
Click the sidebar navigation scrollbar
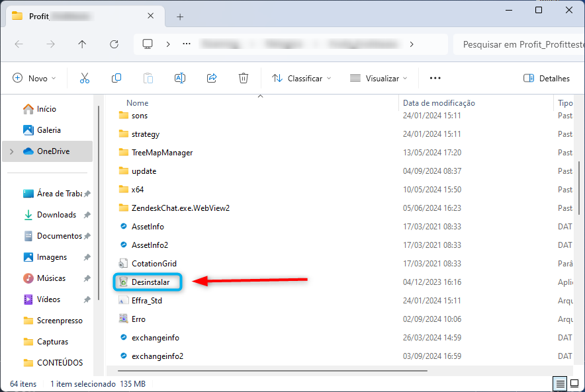click(99, 203)
